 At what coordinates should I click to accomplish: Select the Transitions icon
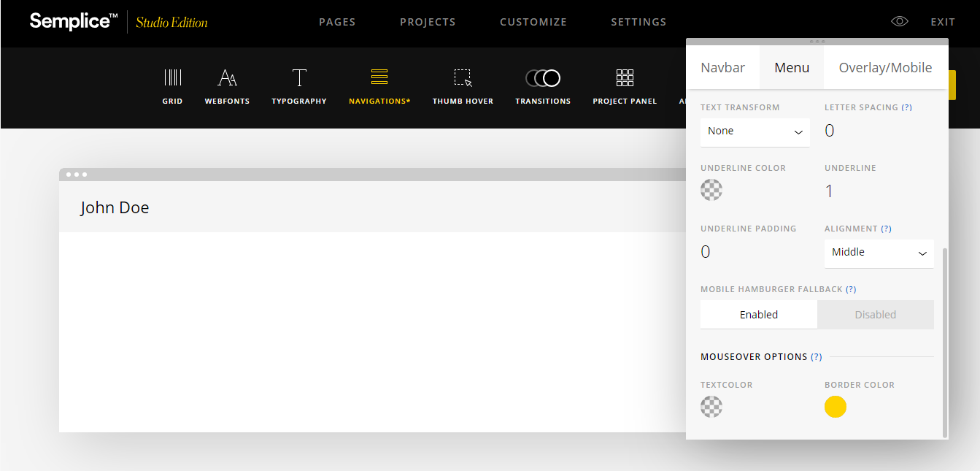click(x=543, y=78)
